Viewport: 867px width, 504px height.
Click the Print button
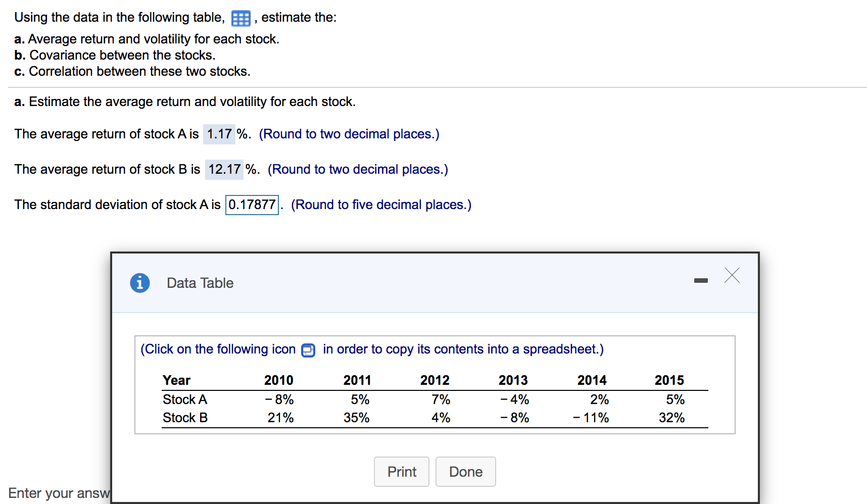pyautogui.click(x=401, y=472)
